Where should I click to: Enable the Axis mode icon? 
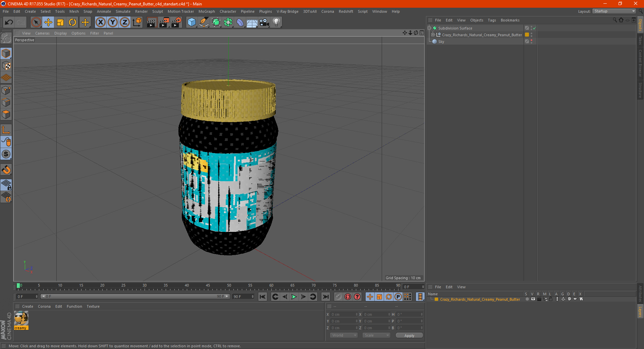[6, 130]
